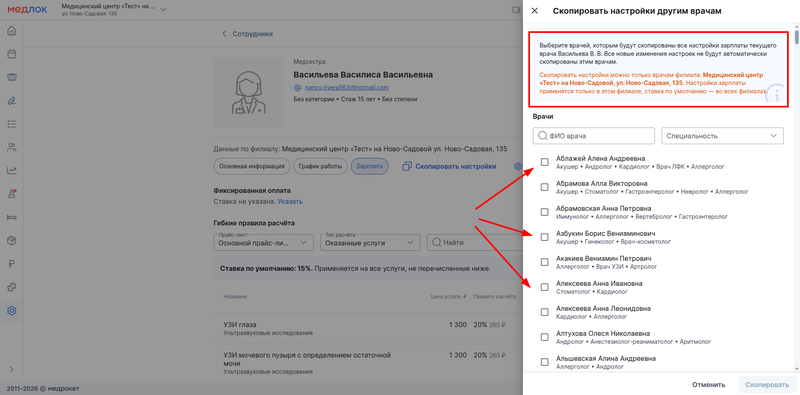Check the box for Акакиев Вениамин Петрович
The width and height of the screenshot is (800, 395).
[x=545, y=262]
